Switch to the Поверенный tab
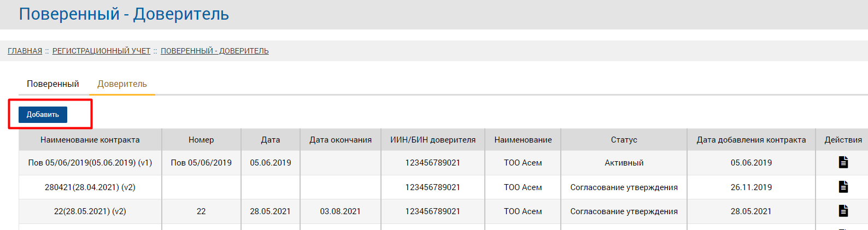Screen dimensions: 868x230 click(x=53, y=84)
